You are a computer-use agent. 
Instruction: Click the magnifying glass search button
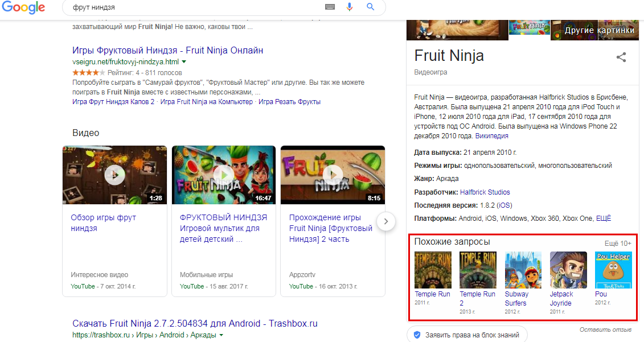point(370,7)
